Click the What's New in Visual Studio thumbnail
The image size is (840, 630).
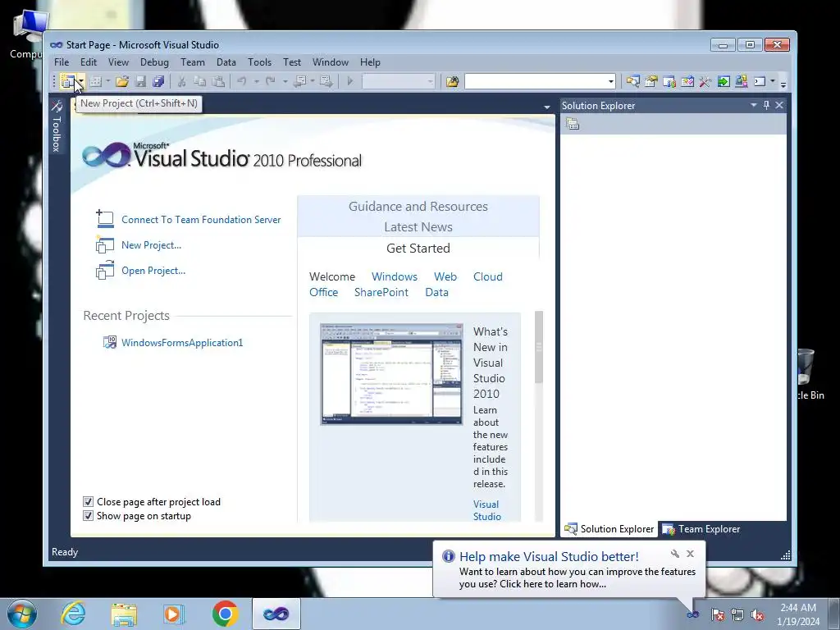click(391, 374)
